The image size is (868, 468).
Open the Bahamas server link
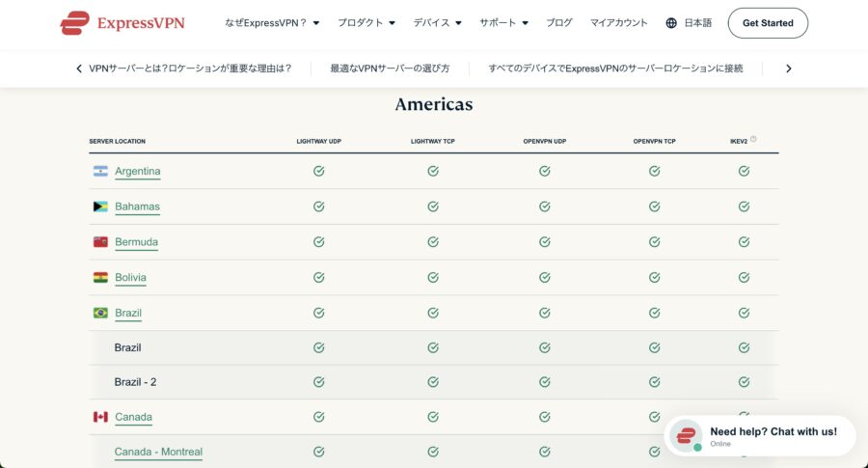(137, 206)
